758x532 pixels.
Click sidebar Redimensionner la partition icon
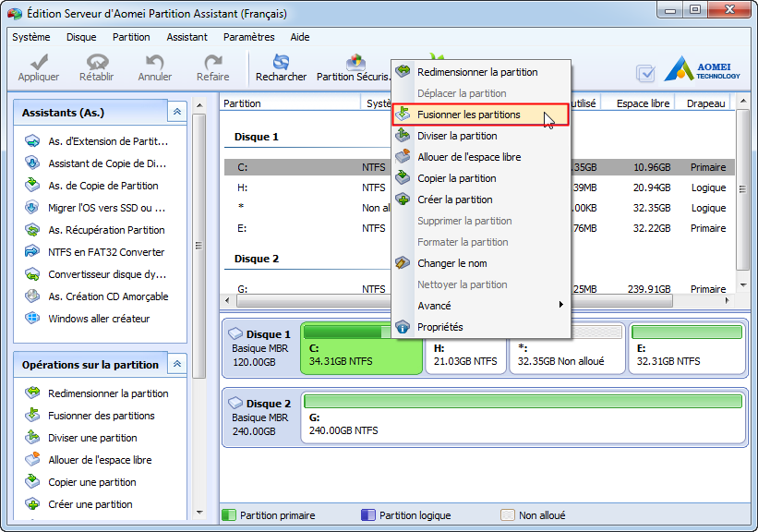point(32,393)
